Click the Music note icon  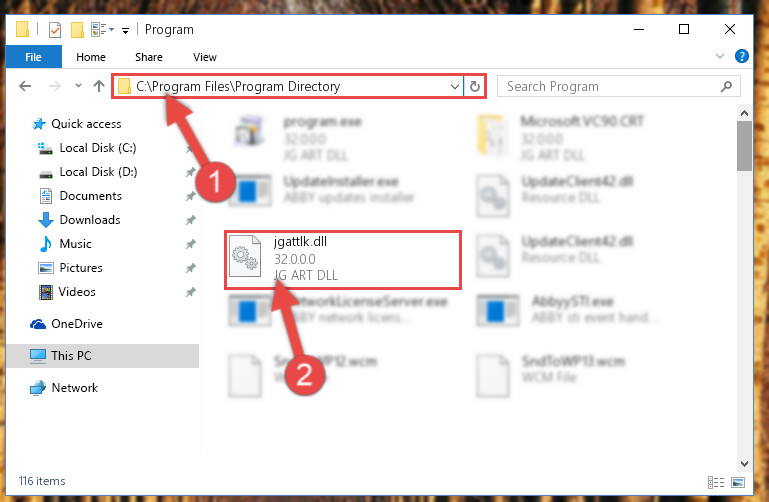point(46,244)
